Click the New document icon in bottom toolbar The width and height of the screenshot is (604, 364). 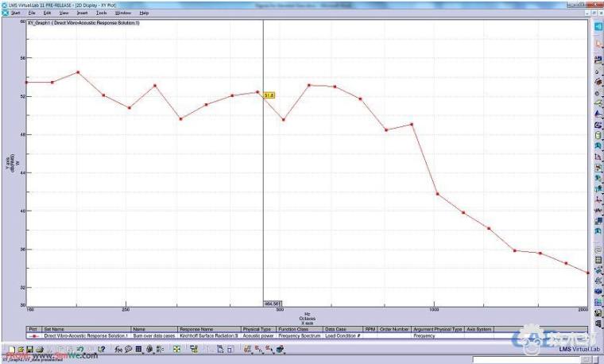click(12, 348)
